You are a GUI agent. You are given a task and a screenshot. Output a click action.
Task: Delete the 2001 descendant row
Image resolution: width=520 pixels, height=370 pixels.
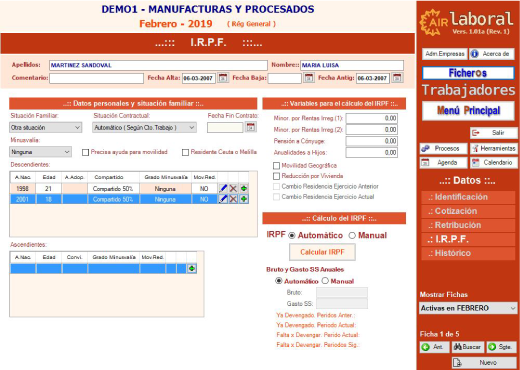coord(233,199)
